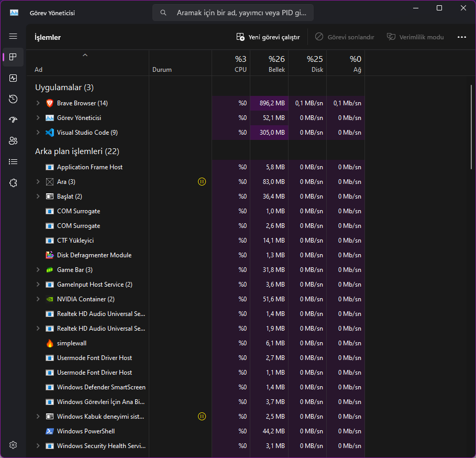Click the vertical scrollbar thumb
The height and width of the screenshot is (458, 476).
tap(471, 127)
